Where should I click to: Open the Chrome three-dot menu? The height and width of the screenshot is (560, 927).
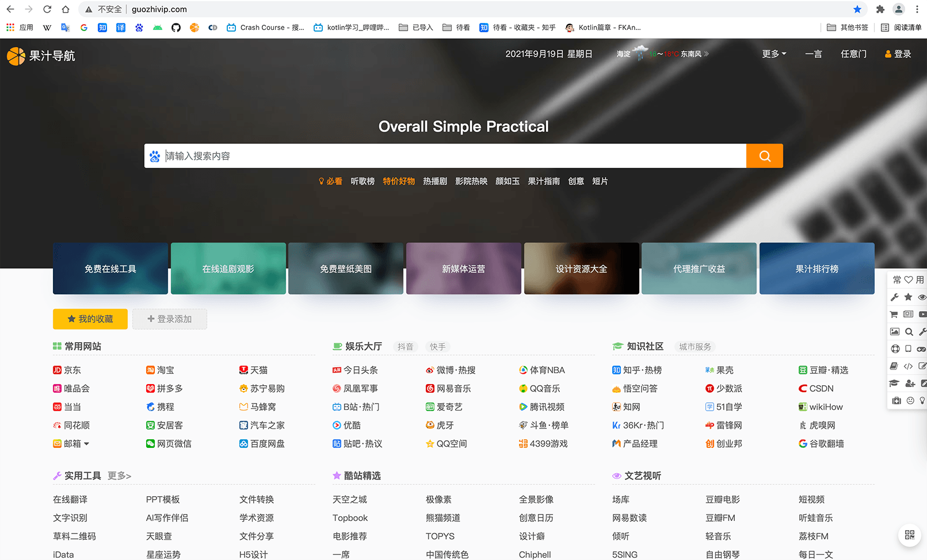coord(917,9)
